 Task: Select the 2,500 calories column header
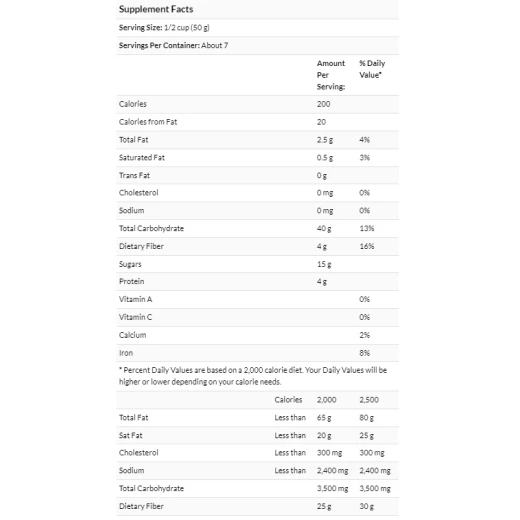[369, 400]
